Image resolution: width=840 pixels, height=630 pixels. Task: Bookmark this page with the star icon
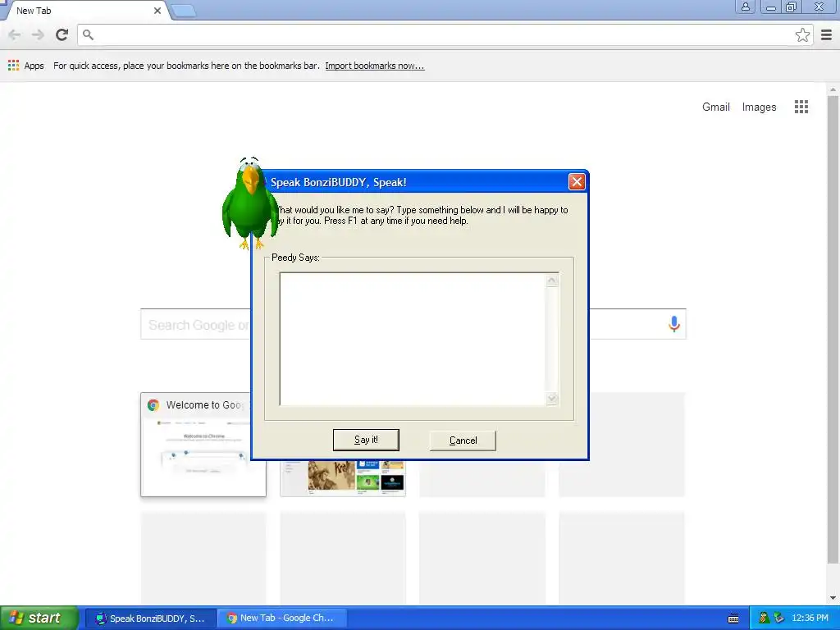click(x=802, y=34)
